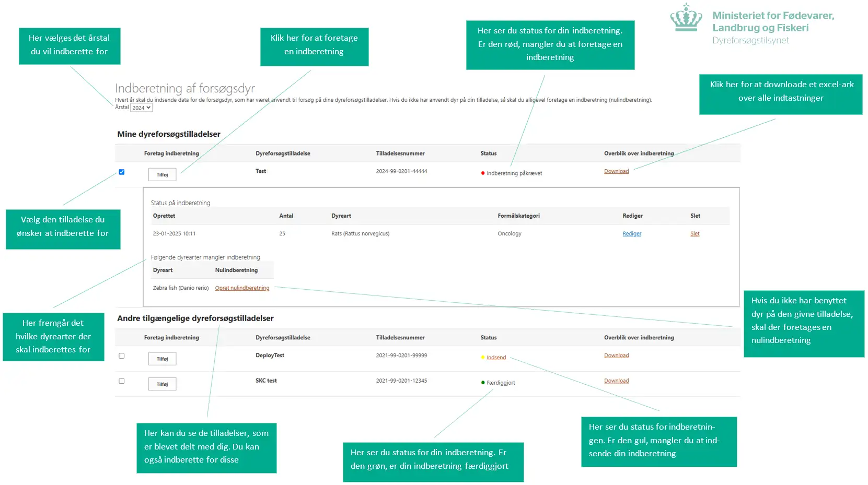This screenshot has width=868, height=485.
Task: Select the SKC test permit checkbox
Action: click(122, 381)
